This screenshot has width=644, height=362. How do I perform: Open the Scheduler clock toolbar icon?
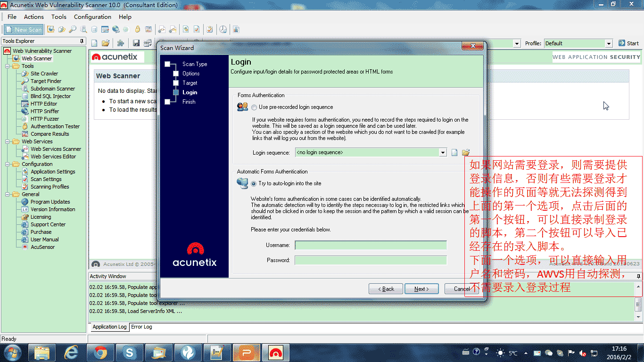223,29
